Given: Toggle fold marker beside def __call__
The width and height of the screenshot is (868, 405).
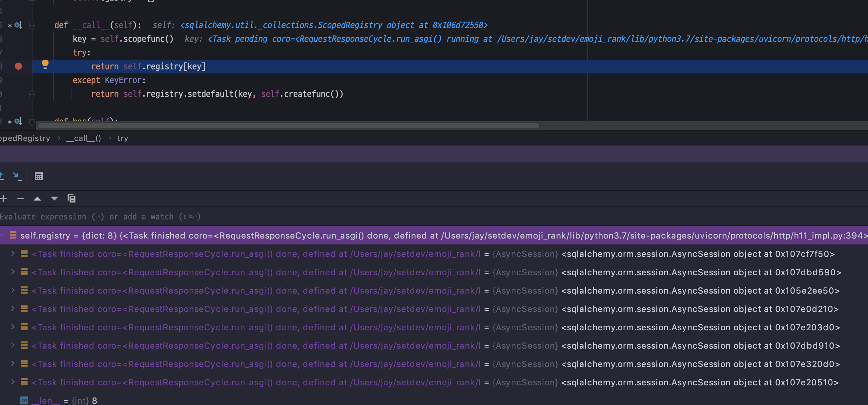Looking at the screenshot, I should click(x=32, y=25).
